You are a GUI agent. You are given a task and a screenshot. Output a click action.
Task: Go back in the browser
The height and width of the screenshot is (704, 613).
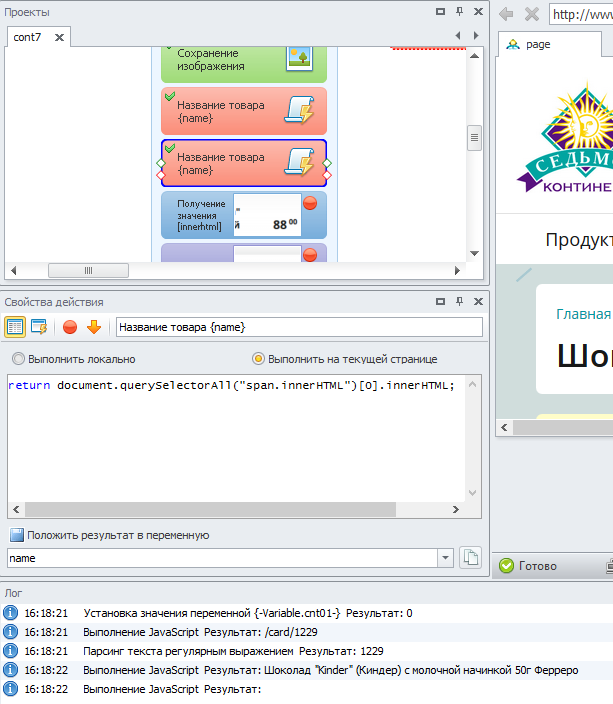(506, 14)
